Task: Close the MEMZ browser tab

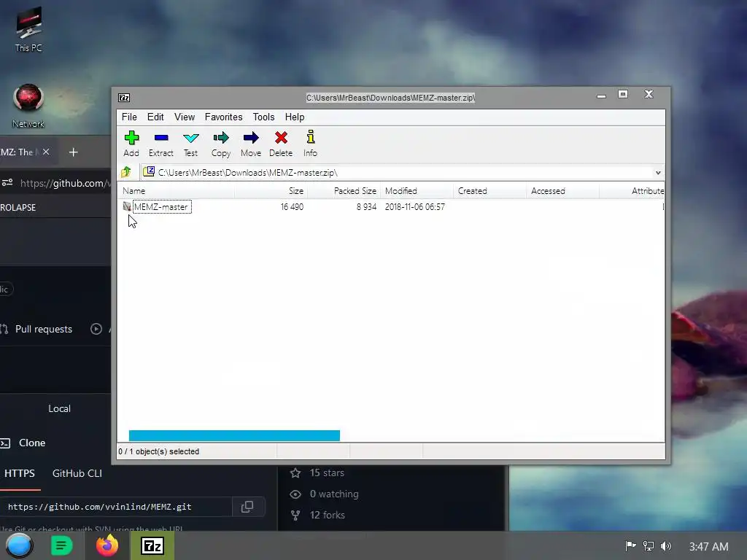Action: [x=46, y=152]
